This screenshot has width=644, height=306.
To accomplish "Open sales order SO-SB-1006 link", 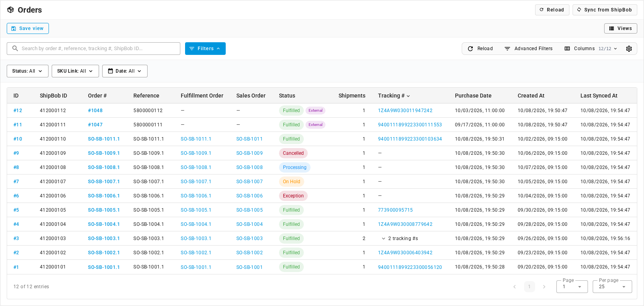I will [249, 196].
